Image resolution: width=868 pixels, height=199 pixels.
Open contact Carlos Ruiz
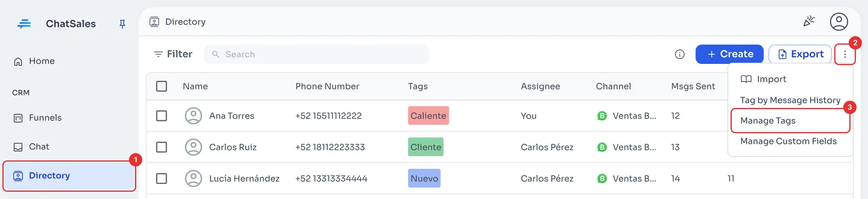(x=233, y=147)
